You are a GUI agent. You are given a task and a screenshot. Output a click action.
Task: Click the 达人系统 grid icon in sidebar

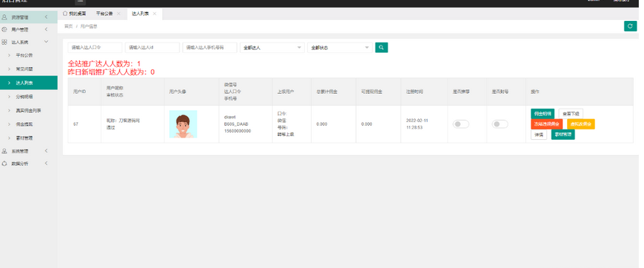pyautogui.click(x=4, y=42)
